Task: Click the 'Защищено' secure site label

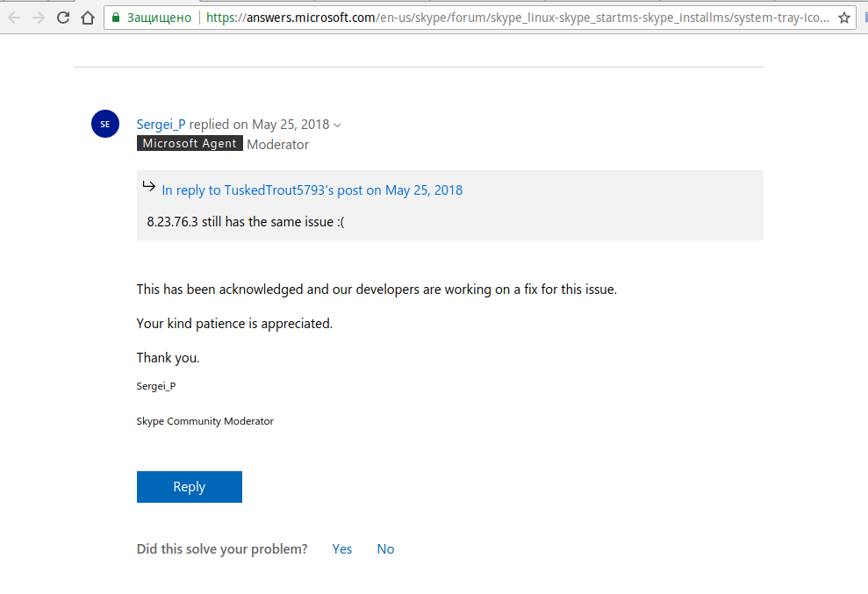Action: [x=159, y=18]
